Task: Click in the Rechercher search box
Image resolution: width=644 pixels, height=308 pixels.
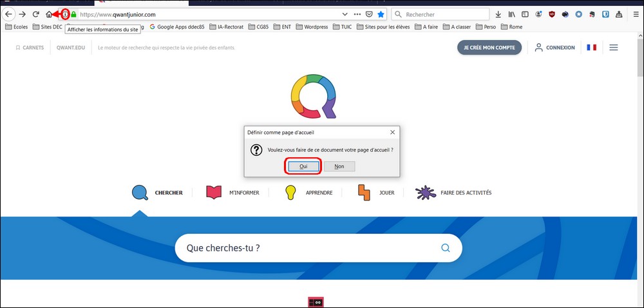Action: 440,14
